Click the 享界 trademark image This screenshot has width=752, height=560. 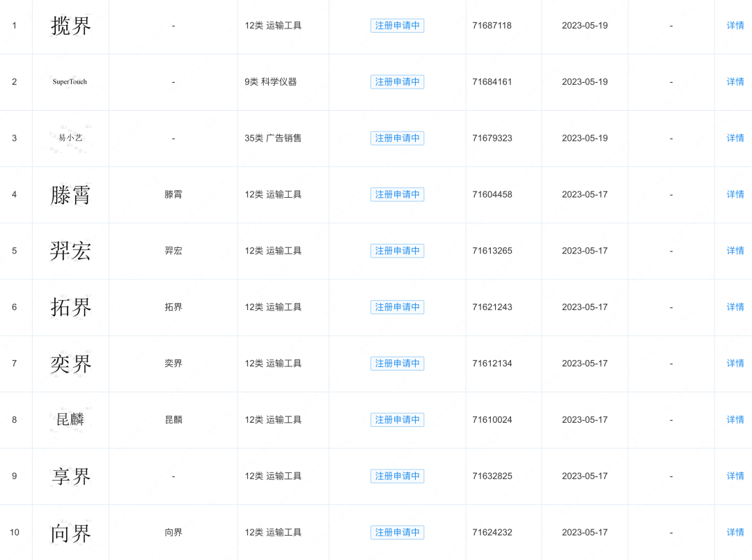coord(70,476)
